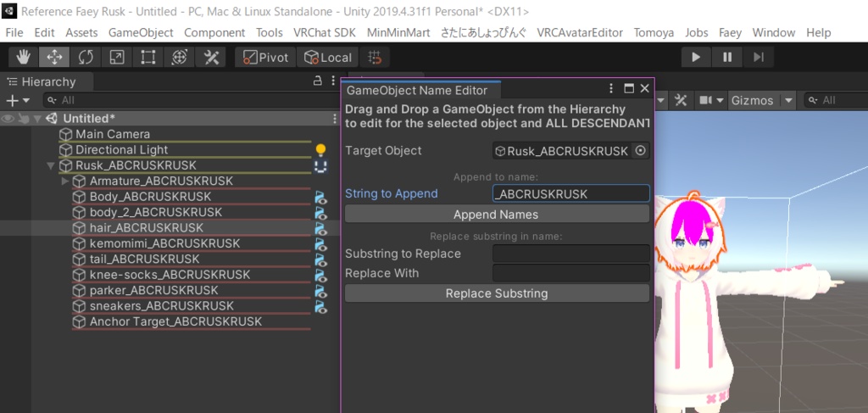
Task: Open custom editor tools in main toolbar
Action: 211,57
